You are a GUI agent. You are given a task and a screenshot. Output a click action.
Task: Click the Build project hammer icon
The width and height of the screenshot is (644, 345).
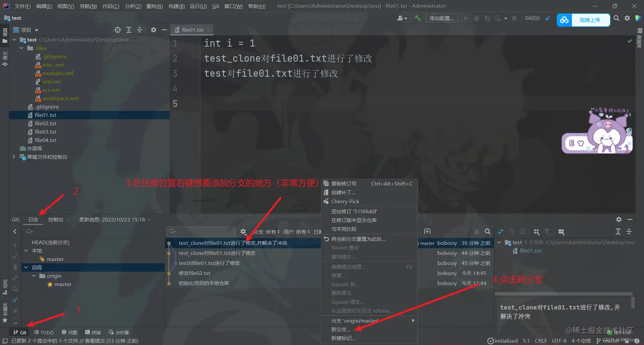point(418,18)
